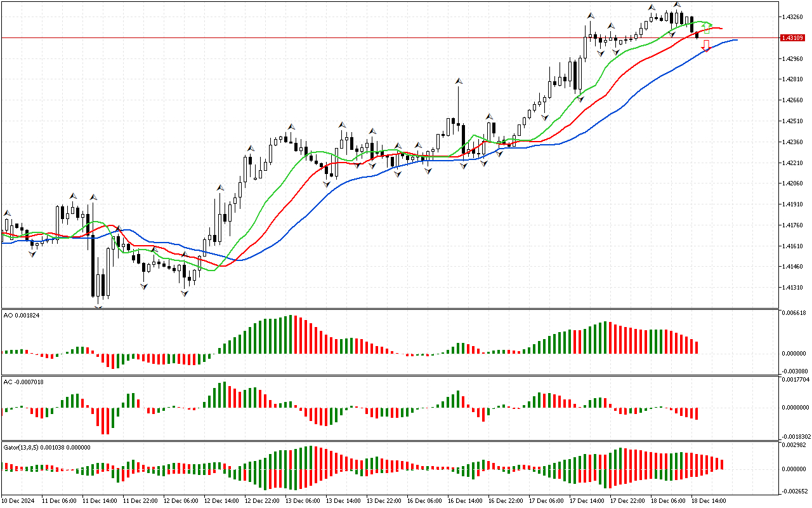Click the 13 Dec 06:00 time label
The height and width of the screenshot is (508, 812).
point(303,501)
